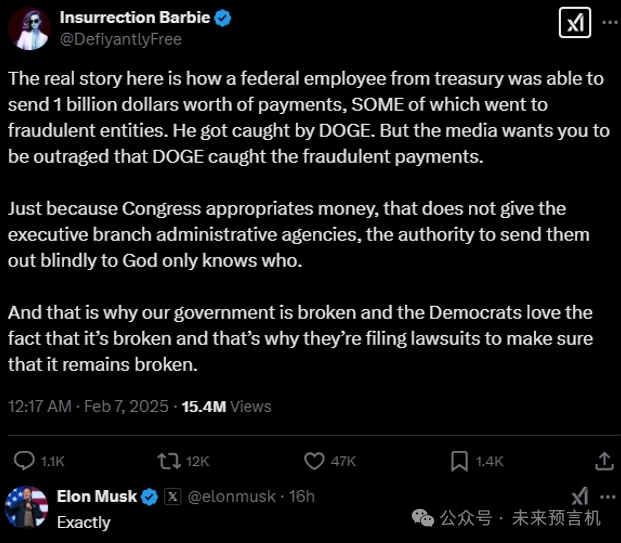Click Elon Musk's blue verified badge
Image resolution: width=621 pixels, height=543 pixels.
pyautogui.click(x=151, y=497)
